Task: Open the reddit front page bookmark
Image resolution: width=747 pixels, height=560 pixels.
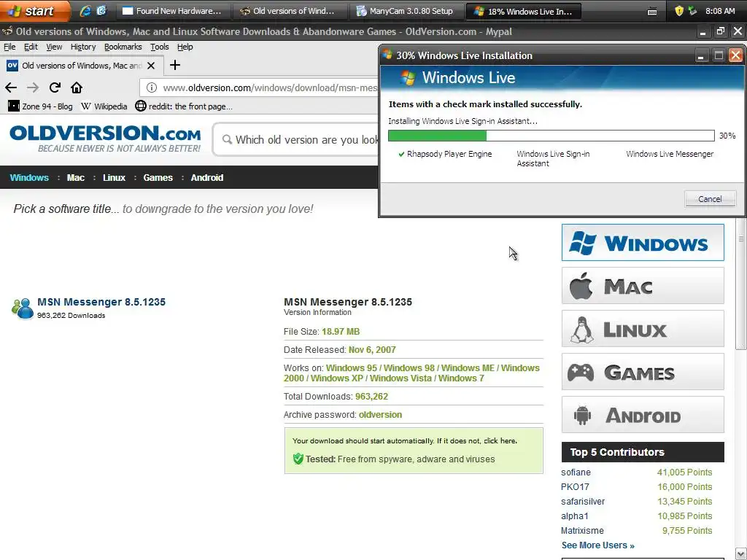Action: coord(184,106)
